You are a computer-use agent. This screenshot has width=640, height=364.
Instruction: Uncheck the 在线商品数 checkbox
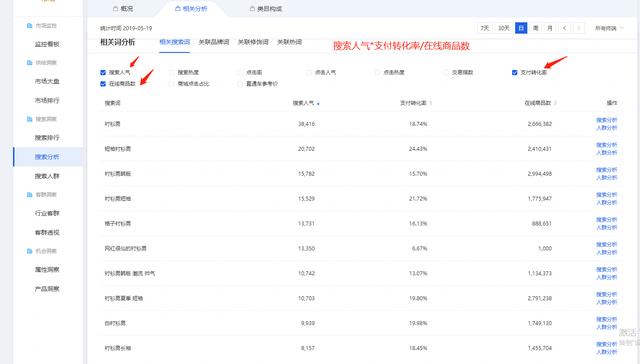103,84
